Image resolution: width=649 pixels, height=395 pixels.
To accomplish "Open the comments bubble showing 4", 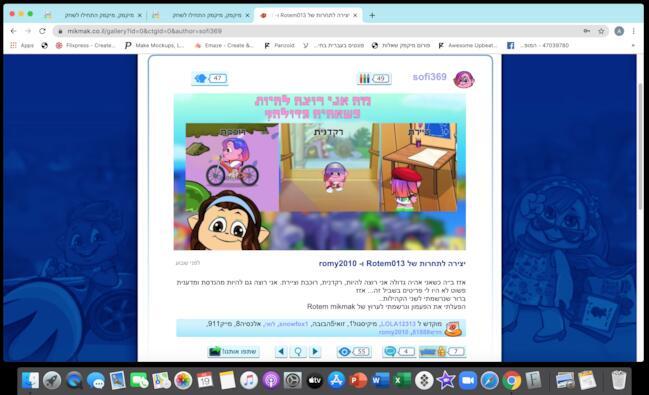I will click(x=399, y=352).
